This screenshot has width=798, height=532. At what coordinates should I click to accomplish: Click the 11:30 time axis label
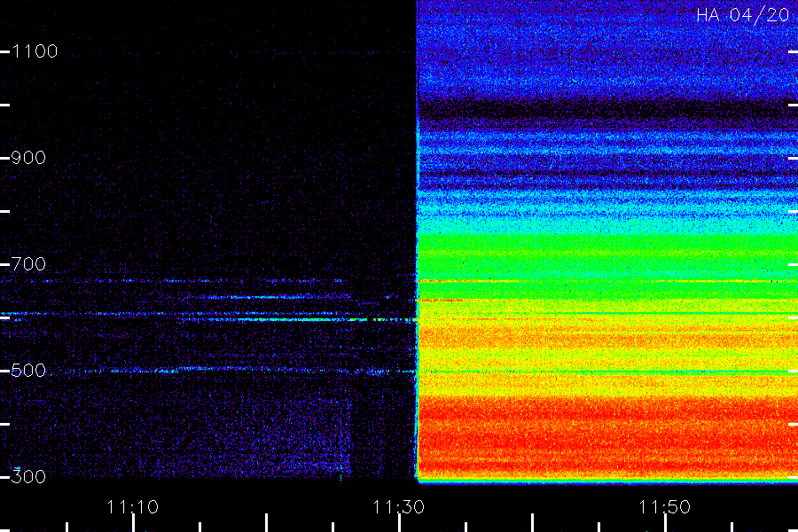398,507
